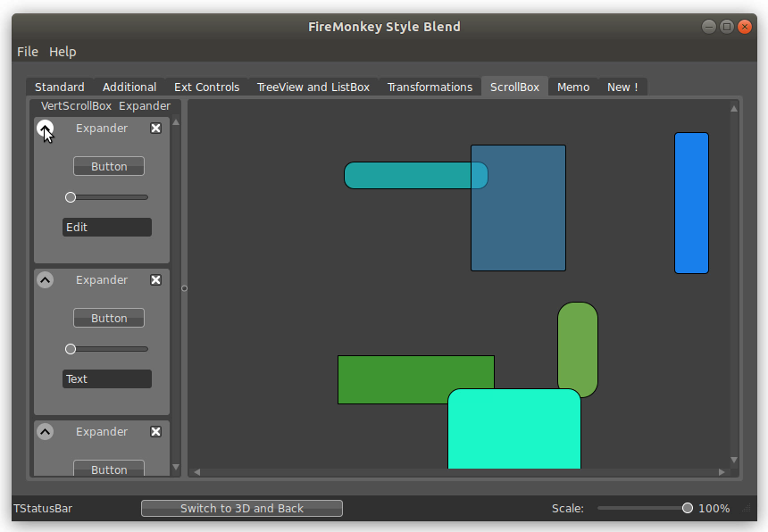Click main scrollbox up arrow
Screen dimensions: 768x532
pyautogui.click(x=734, y=109)
